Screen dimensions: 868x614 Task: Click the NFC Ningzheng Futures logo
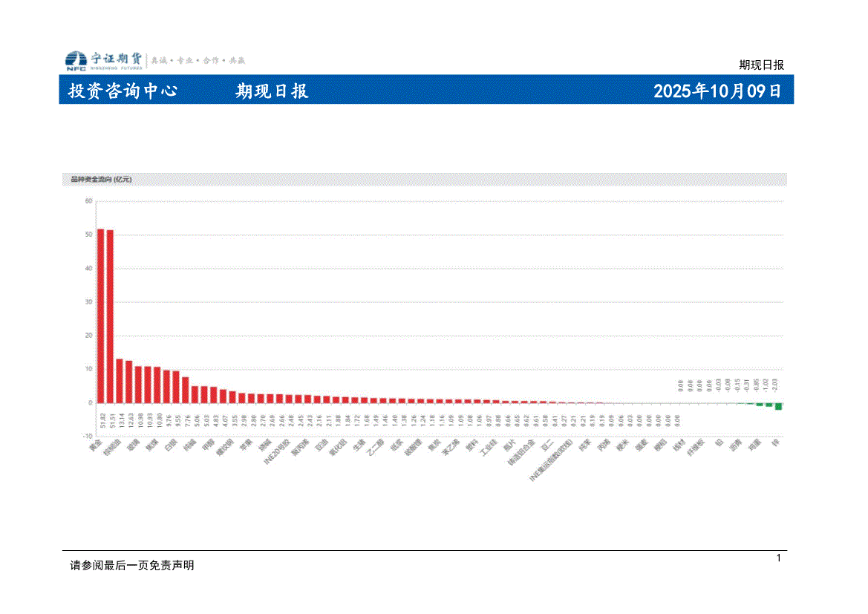coord(104,60)
